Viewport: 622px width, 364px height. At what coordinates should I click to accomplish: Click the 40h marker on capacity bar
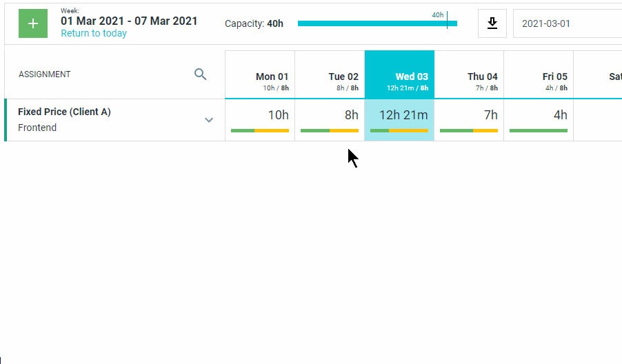pos(438,15)
